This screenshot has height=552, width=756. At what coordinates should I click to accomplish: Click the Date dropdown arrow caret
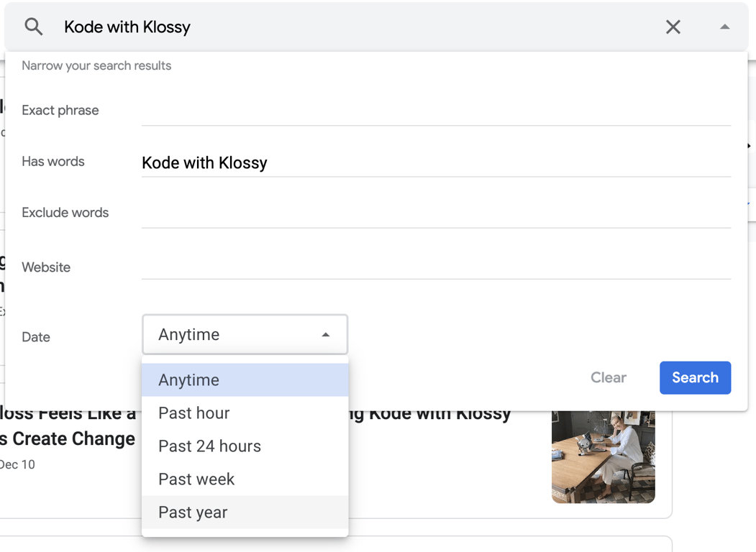[326, 335]
